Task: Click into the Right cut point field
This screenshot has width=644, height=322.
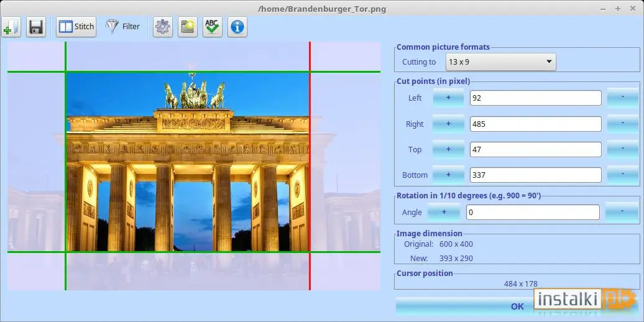Action: [536, 124]
